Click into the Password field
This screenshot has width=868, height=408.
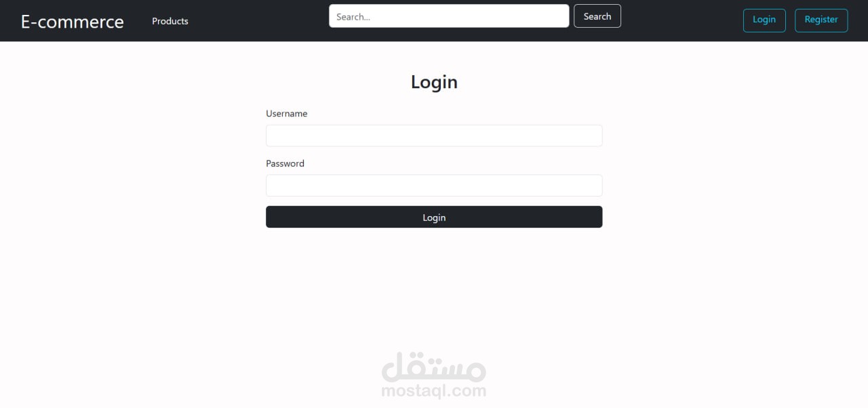[x=434, y=186]
